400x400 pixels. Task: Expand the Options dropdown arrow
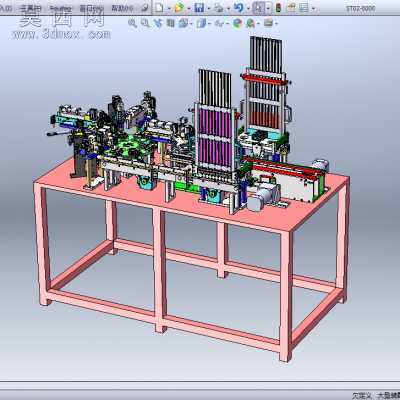click(x=313, y=8)
